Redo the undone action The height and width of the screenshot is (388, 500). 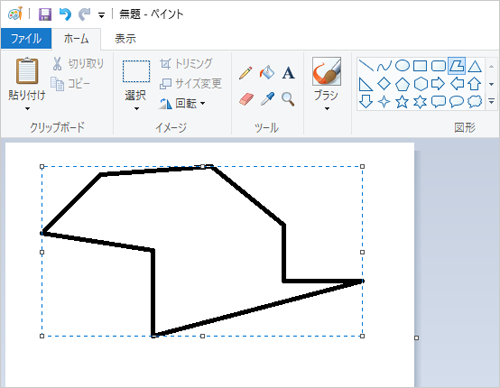pos(84,14)
